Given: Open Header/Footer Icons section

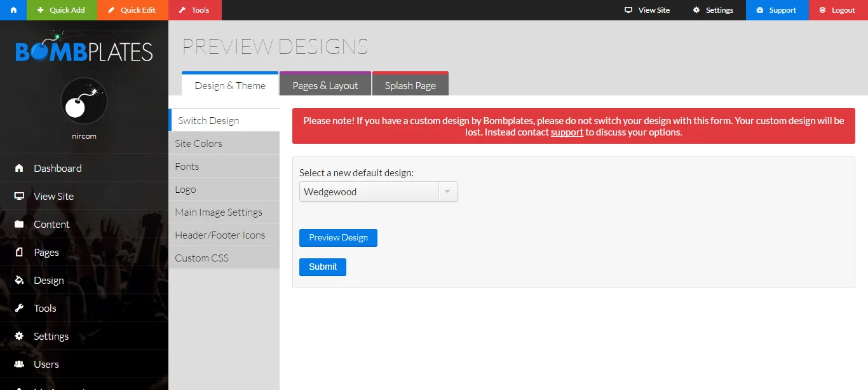Looking at the screenshot, I should [x=224, y=235].
